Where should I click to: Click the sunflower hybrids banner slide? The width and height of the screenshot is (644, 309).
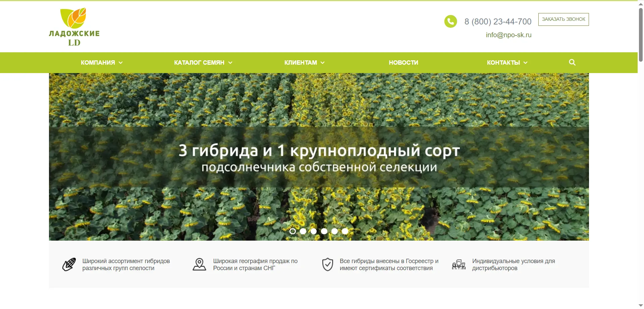click(319, 157)
